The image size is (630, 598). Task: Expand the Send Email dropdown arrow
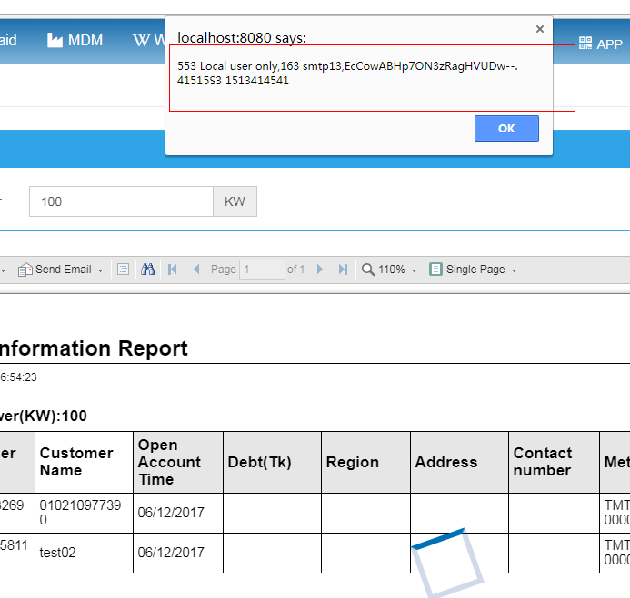tap(100, 271)
